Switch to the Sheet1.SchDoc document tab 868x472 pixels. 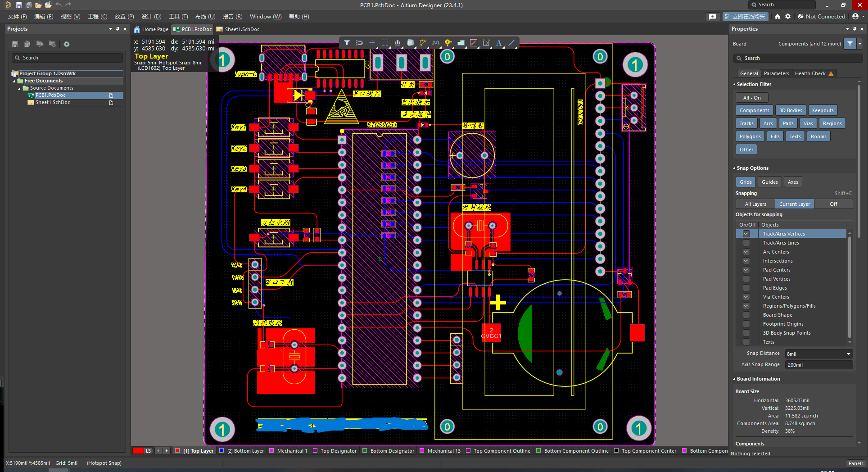[x=238, y=29]
